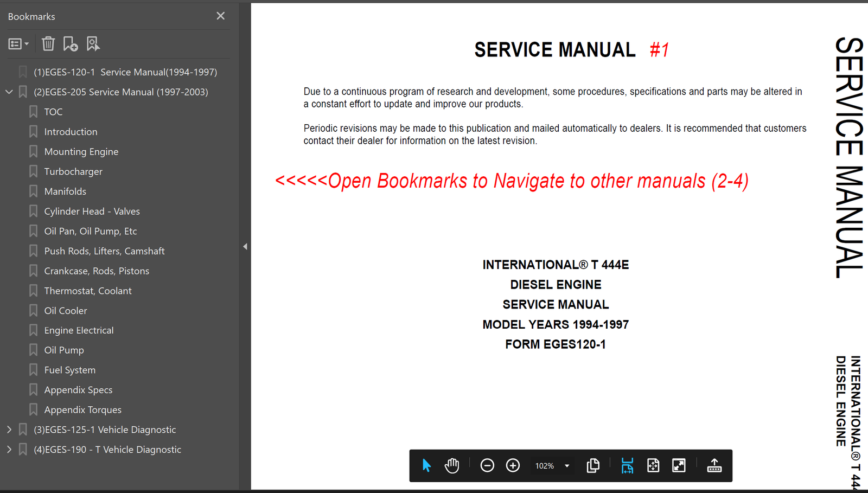Choose the Selection arrow tool
The height and width of the screenshot is (493, 868).
coord(426,465)
